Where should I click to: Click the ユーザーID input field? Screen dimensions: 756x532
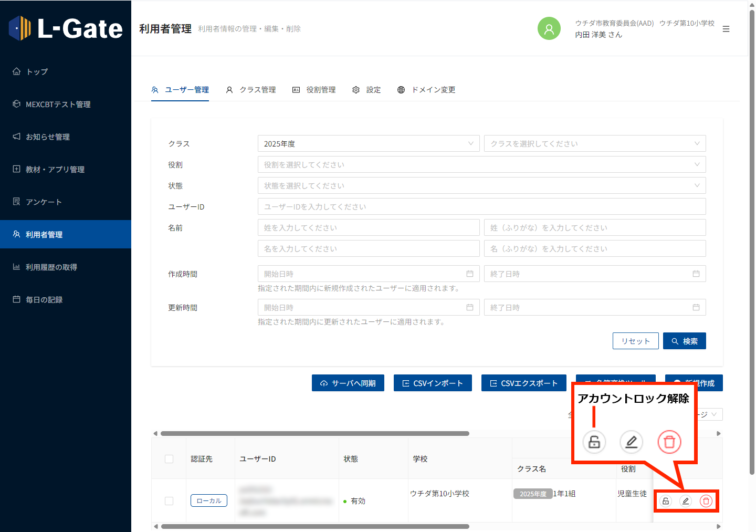[481, 206]
